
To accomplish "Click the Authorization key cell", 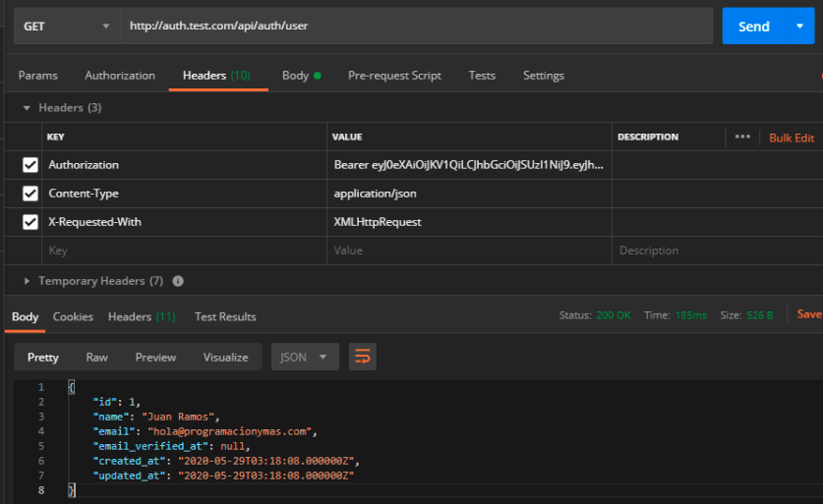I will pyautogui.click(x=184, y=165).
